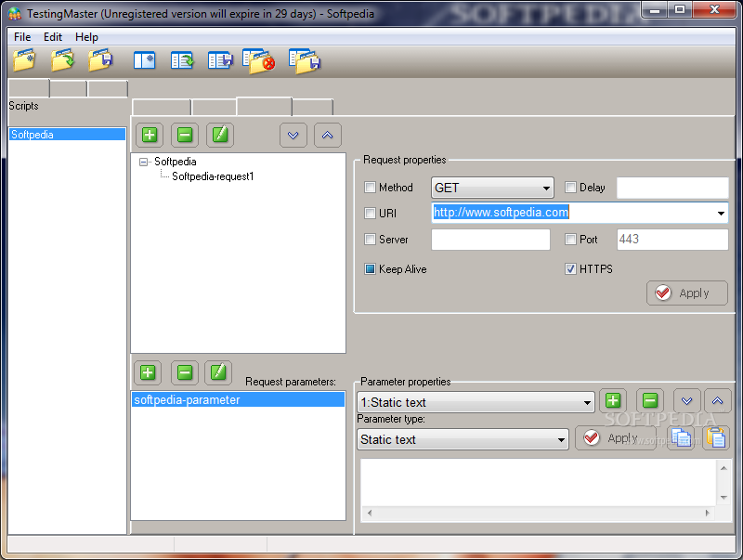
Task: Select softpedia-parameter in parameters list
Action: pyautogui.click(x=238, y=399)
